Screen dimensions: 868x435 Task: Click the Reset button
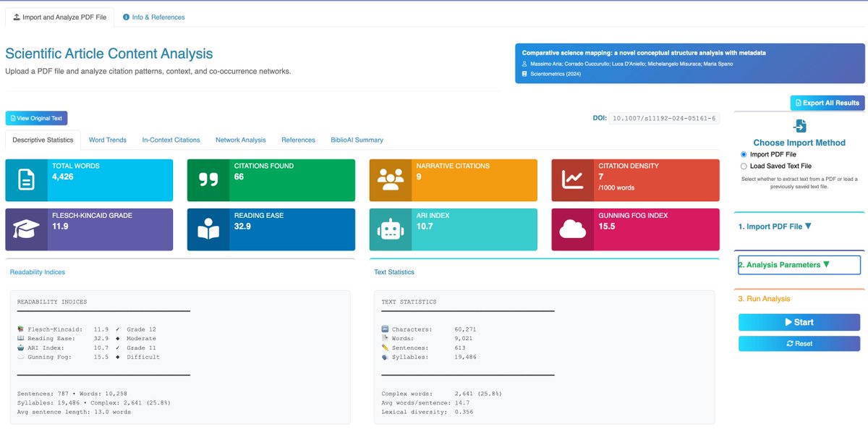[799, 344]
